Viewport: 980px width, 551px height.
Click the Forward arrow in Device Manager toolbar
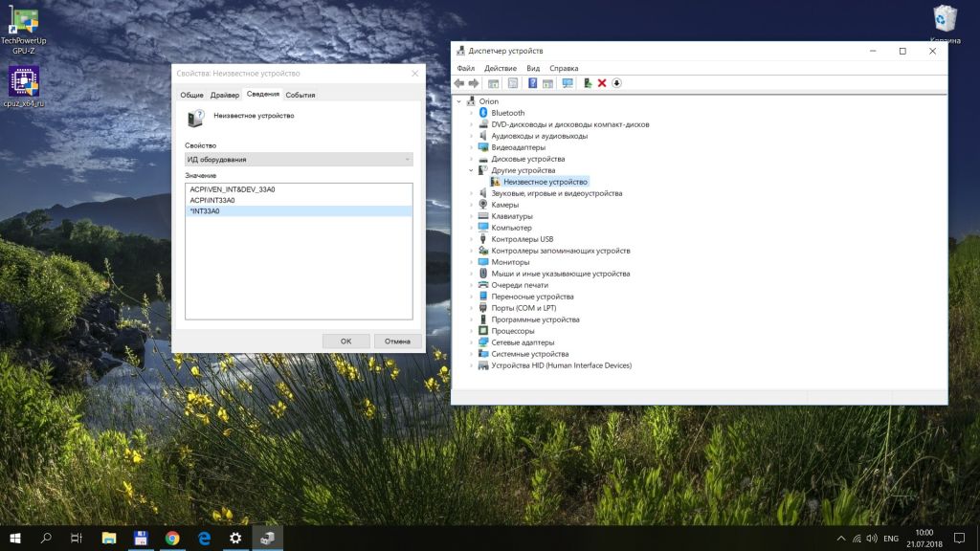(474, 83)
